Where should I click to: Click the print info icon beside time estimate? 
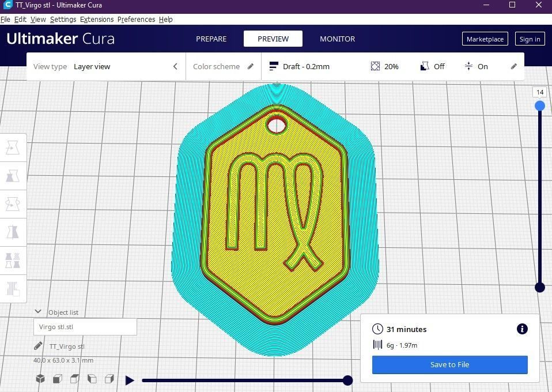pos(522,329)
